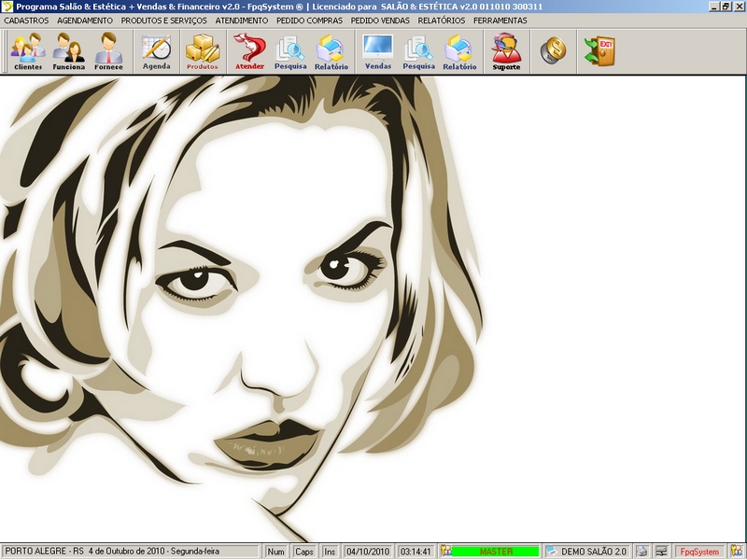Open the CADASTROS menu

pos(26,21)
